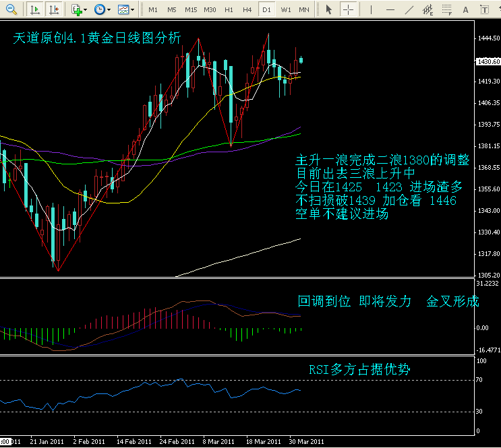Image resolution: width=501 pixels, height=448 pixels.
Task: Click the MACD note '回调到位 即将发力'
Action: click(x=355, y=301)
